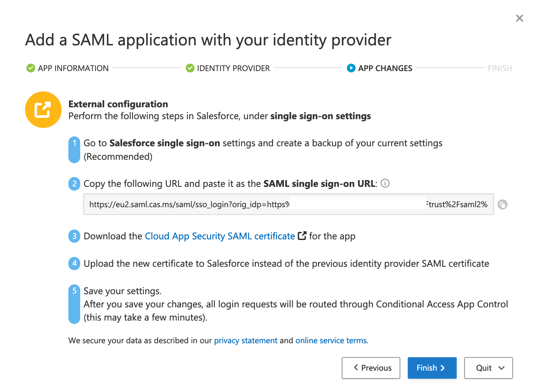Click the copy URL icon
The width and height of the screenshot is (538, 392).
502,204
